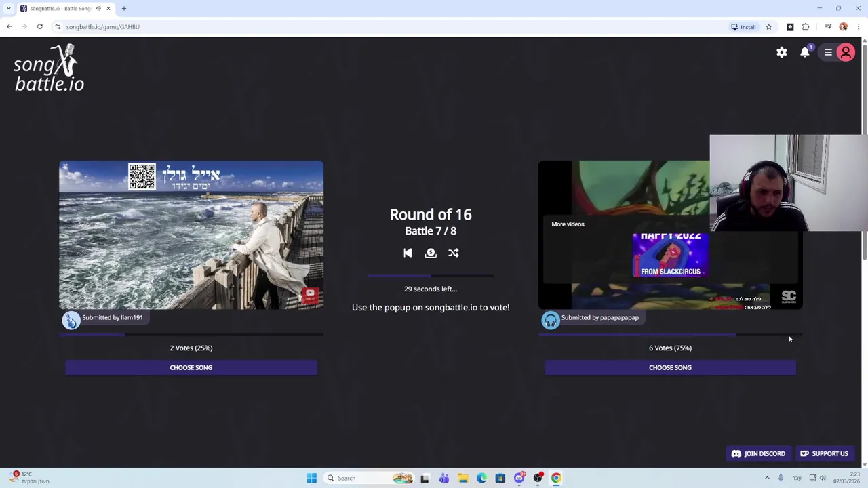Open the weather widget showing 12°C
Viewport: 868px width, 488px height.
click(x=28, y=478)
